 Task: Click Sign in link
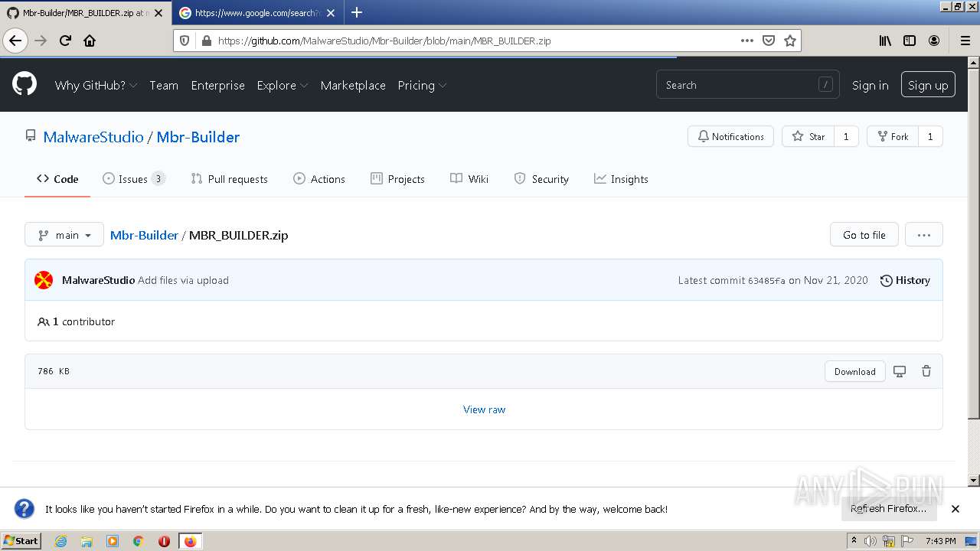(871, 85)
